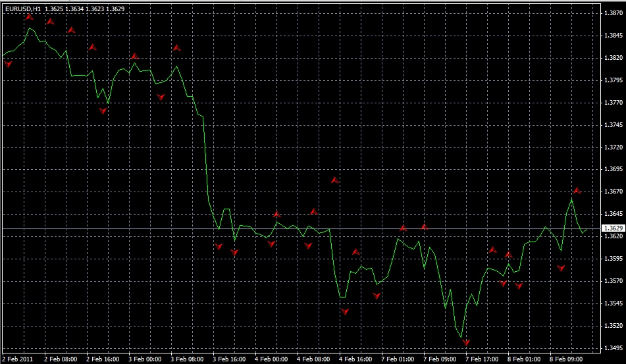The width and height of the screenshot is (626, 364).
Task: Click the '7 Feb 01:00' time label
Action: point(398,359)
